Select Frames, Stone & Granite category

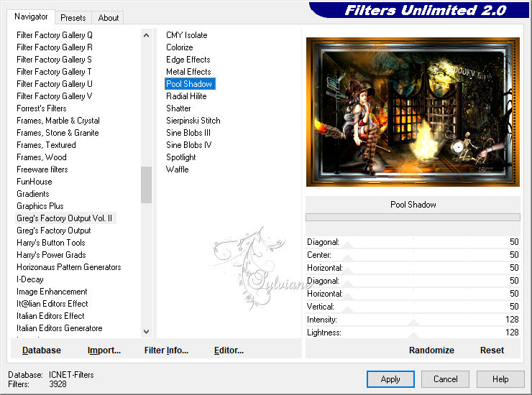coord(58,133)
